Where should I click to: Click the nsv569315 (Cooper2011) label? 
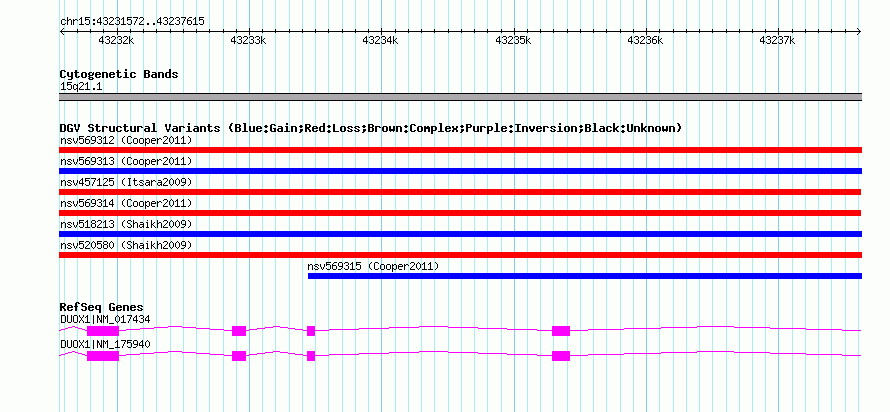[x=373, y=266]
